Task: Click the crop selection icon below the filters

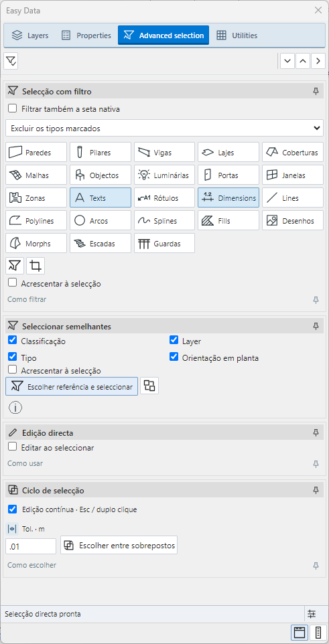Action: 36,266
